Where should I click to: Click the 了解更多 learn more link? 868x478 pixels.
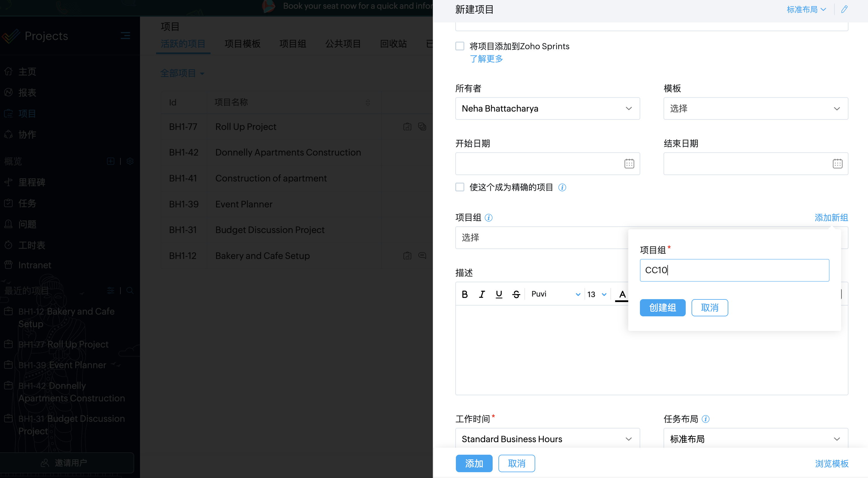(486, 59)
